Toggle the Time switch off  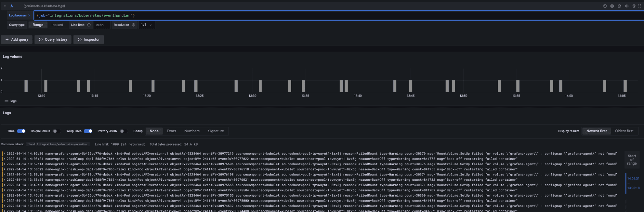coord(21,131)
